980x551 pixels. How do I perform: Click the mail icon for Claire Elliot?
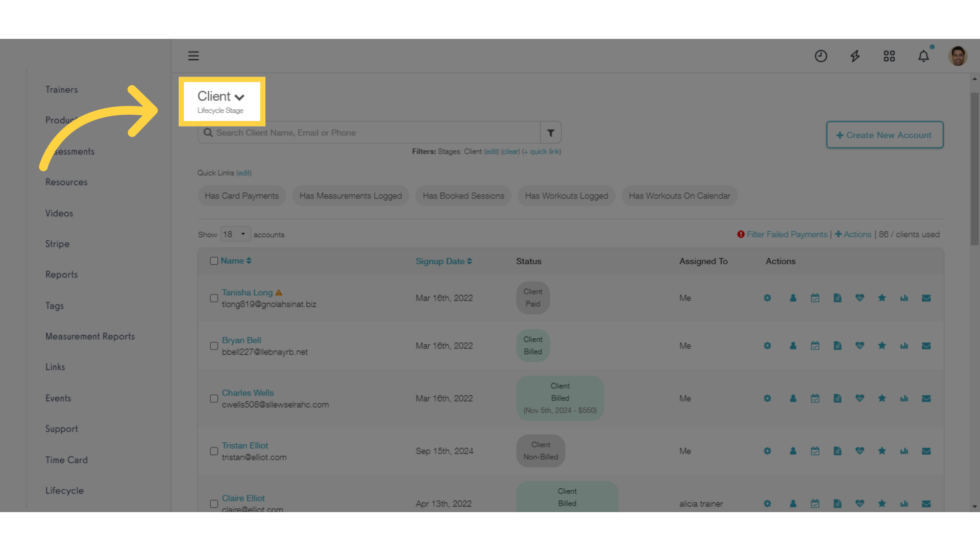point(926,503)
